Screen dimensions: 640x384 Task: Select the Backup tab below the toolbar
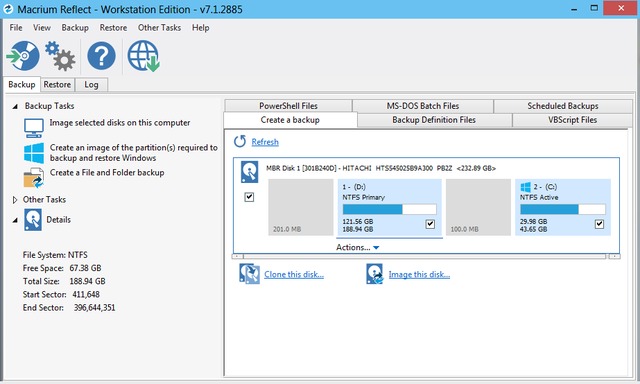pyautogui.click(x=22, y=84)
